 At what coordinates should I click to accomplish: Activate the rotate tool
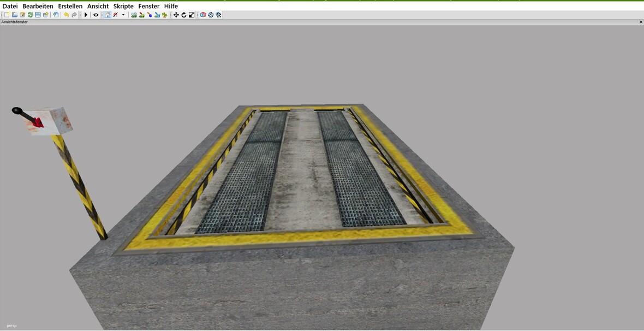pos(184,15)
